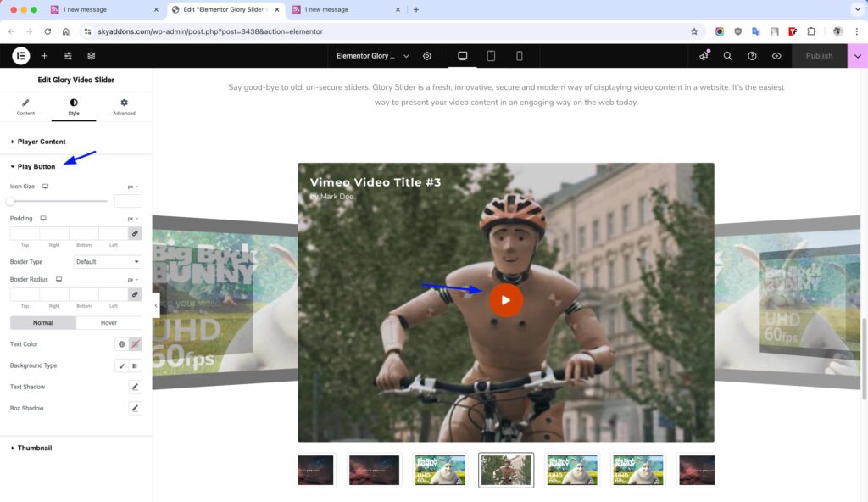Screen dimensions: 868x502
Task: Play the Vimeo video
Action: pos(506,300)
